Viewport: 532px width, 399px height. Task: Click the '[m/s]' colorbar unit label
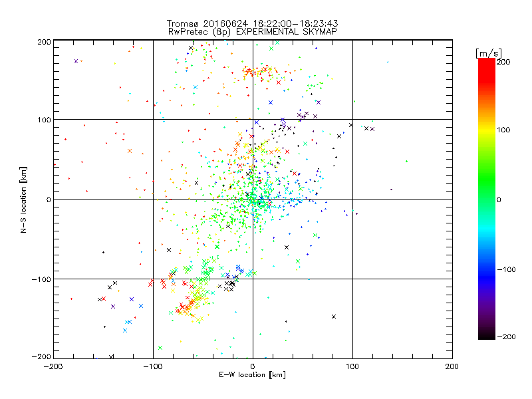(x=489, y=53)
